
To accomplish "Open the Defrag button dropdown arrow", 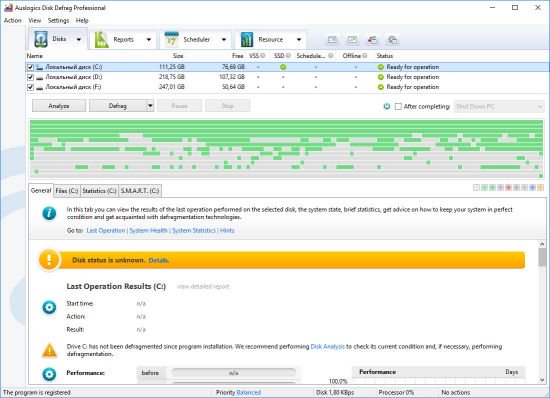I will (150, 106).
